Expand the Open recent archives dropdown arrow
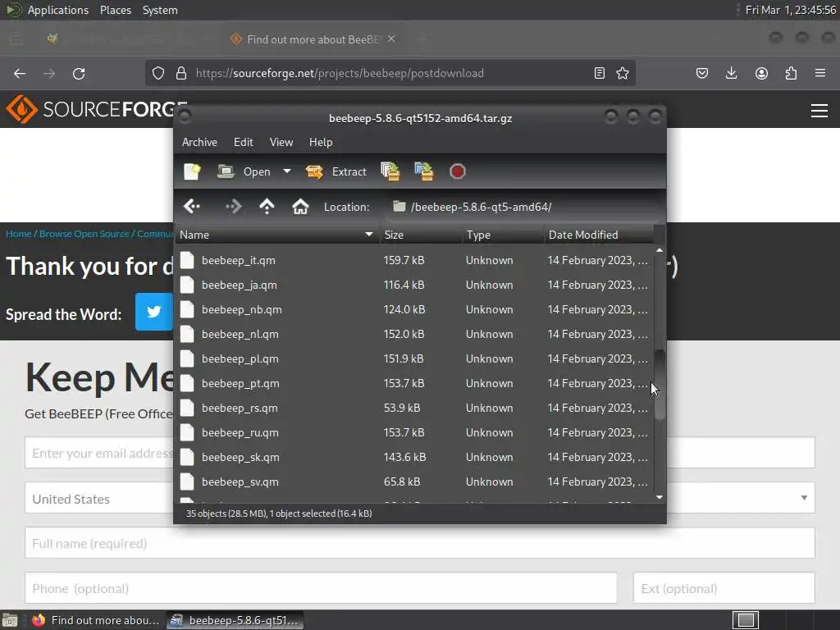The image size is (840, 630). pyautogui.click(x=287, y=171)
